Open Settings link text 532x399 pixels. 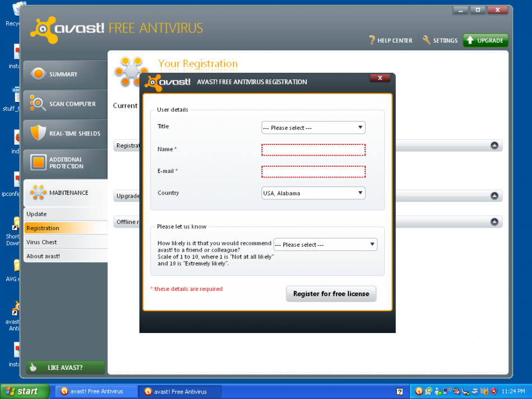click(x=445, y=40)
